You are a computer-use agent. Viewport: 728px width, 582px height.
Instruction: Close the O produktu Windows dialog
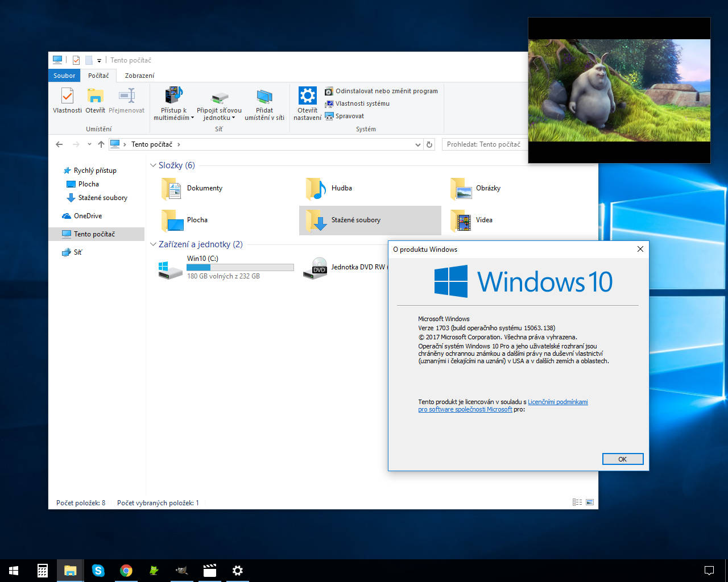point(640,249)
